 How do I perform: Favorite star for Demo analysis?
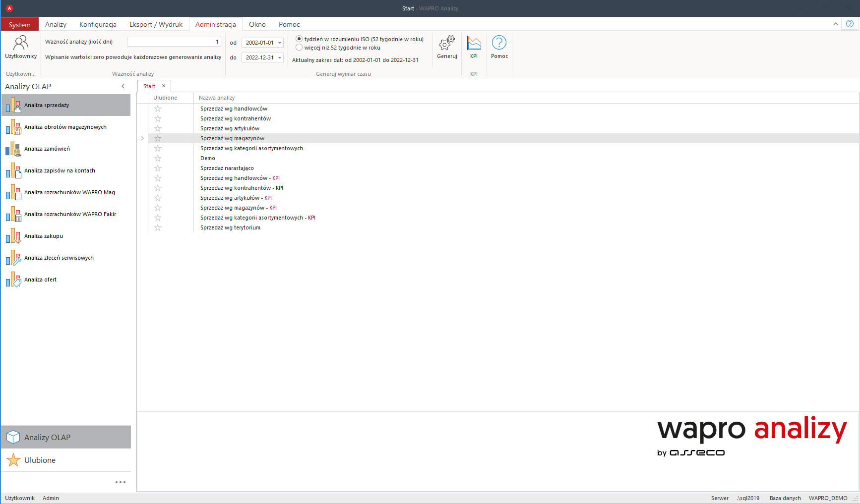point(158,158)
